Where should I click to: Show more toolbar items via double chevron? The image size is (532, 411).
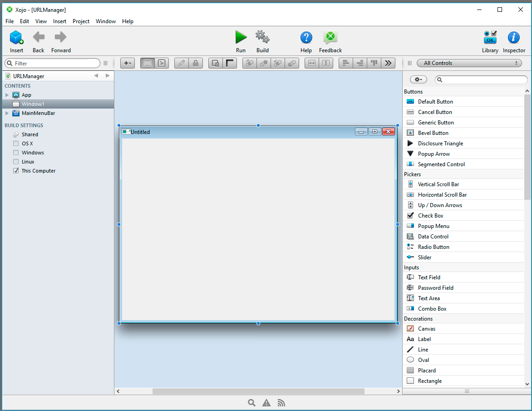coord(388,63)
